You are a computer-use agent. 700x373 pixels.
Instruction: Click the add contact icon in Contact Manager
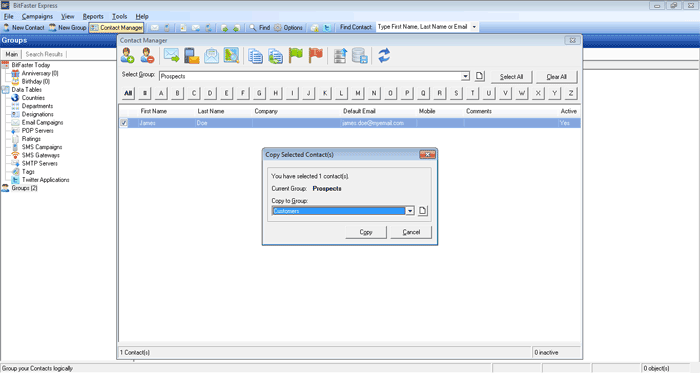point(128,56)
